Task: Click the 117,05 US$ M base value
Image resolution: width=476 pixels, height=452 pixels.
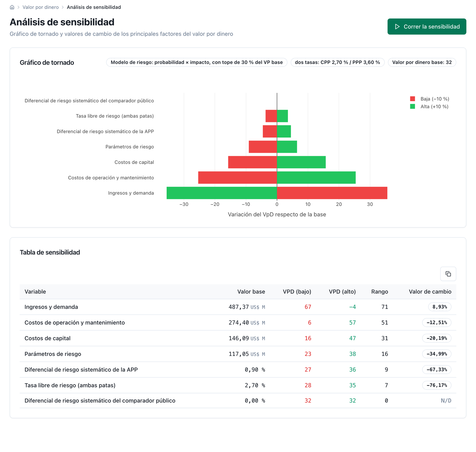Action: (247, 354)
